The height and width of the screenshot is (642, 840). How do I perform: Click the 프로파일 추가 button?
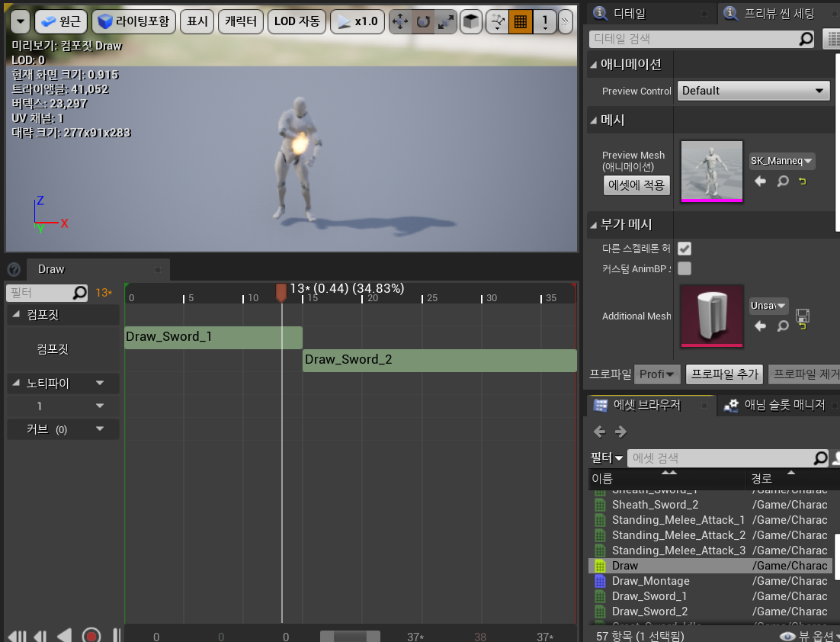725,374
